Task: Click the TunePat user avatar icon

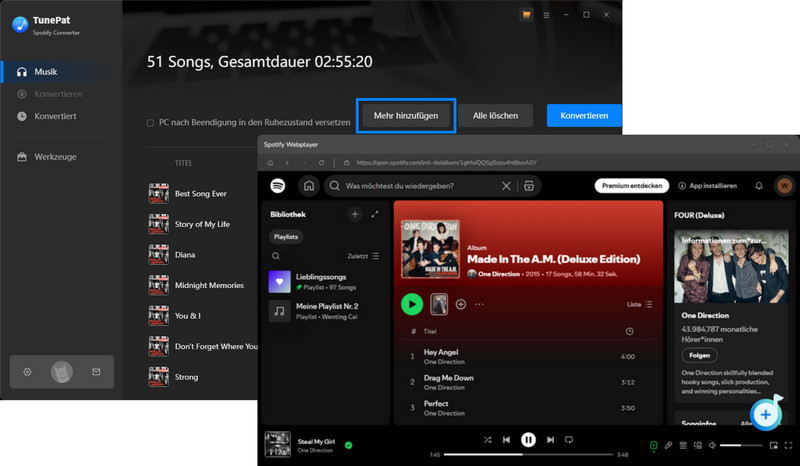Action: click(x=62, y=372)
